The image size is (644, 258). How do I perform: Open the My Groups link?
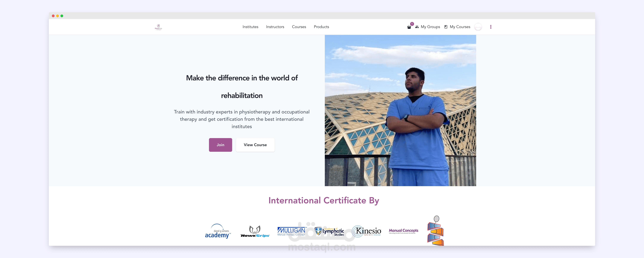[430, 27]
